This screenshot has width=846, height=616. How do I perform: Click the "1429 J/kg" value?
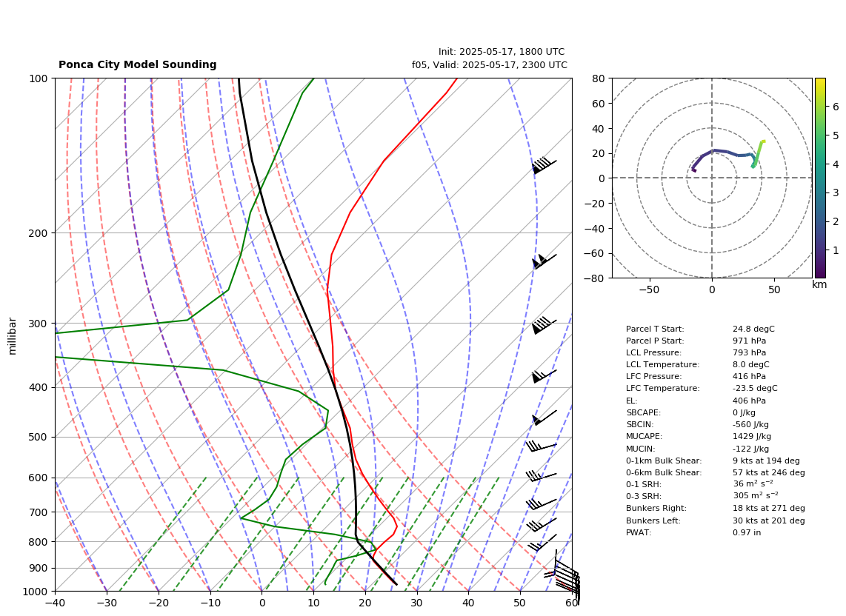tap(752, 436)
